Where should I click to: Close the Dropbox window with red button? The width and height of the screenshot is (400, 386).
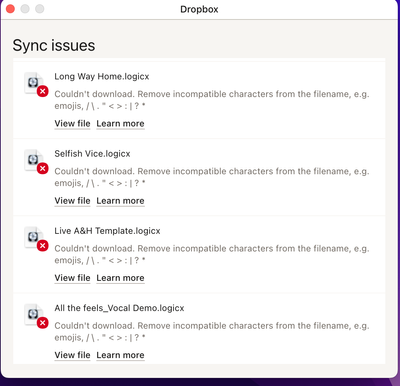(10, 9)
